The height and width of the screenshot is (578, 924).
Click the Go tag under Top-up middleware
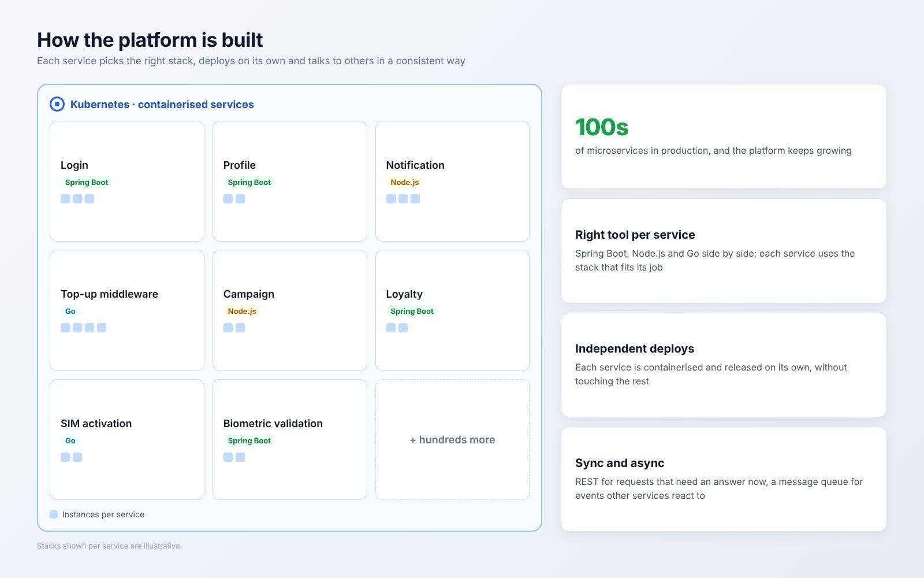pos(70,311)
